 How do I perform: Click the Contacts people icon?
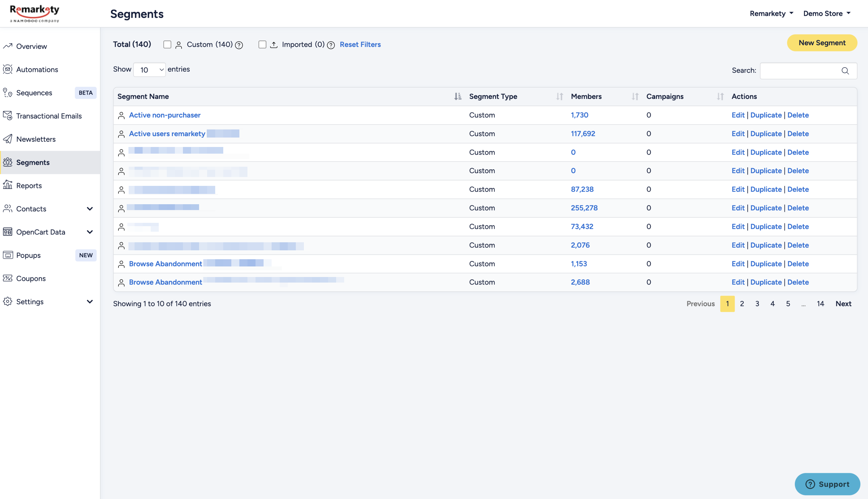8,208
